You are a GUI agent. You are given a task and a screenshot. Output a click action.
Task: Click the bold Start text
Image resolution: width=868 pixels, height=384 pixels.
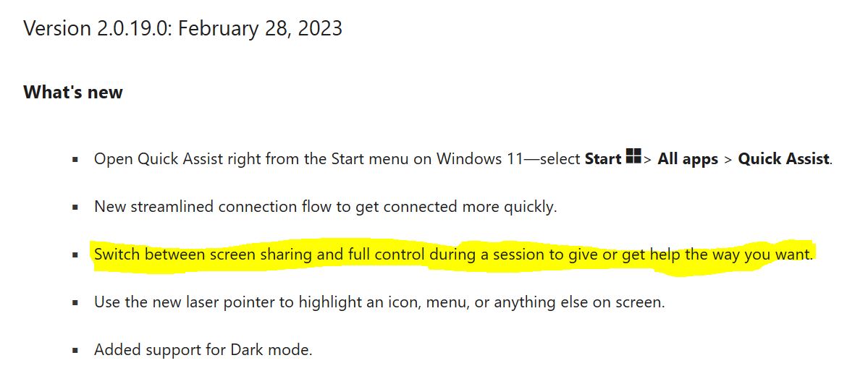pyautogui.click(x=603, y=159)
